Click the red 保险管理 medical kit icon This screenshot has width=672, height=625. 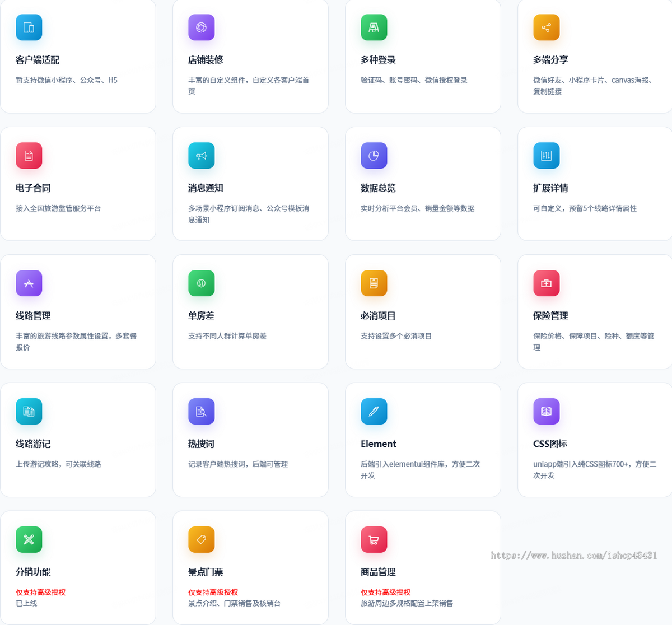click(x=547, y=283)
